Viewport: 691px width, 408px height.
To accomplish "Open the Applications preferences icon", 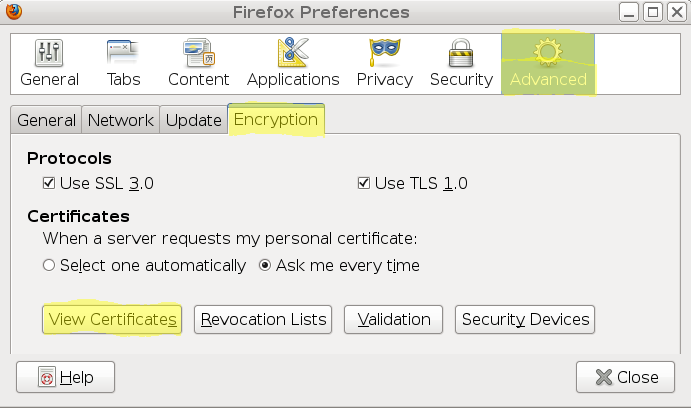I will coord(293,52).
